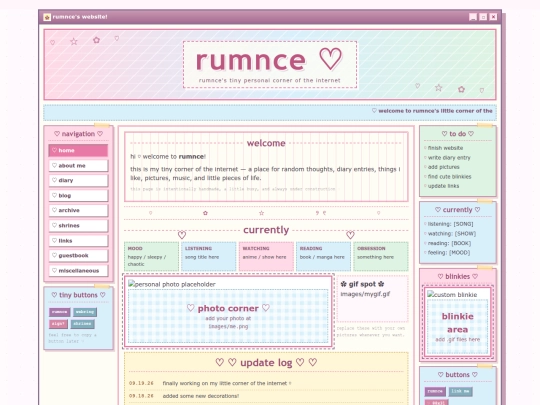Image resolution: width=540 pixels, height=405 pixels.
Task: Click the photo corner box
Action: (228, 316)
